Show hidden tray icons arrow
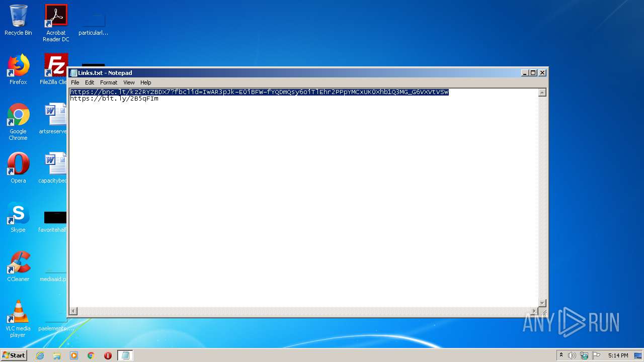Viewport: 644px width, 362px height. click(x=561, y=355)
